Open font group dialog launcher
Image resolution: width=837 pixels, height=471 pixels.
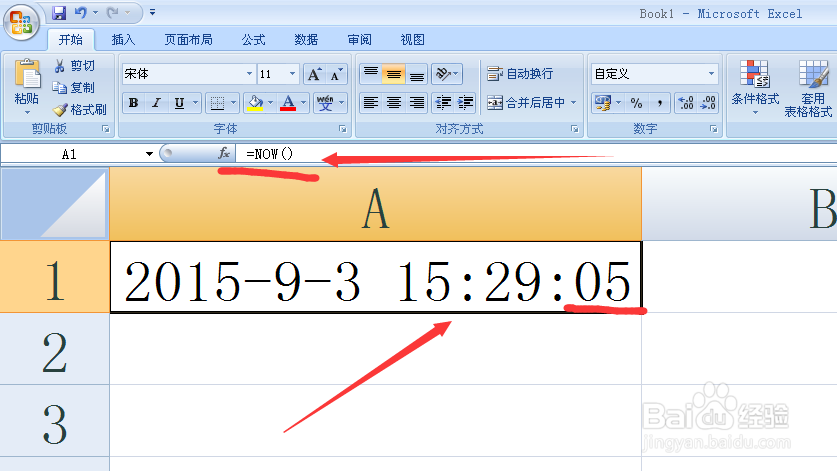pyautogui.click(x=343, y=129)
